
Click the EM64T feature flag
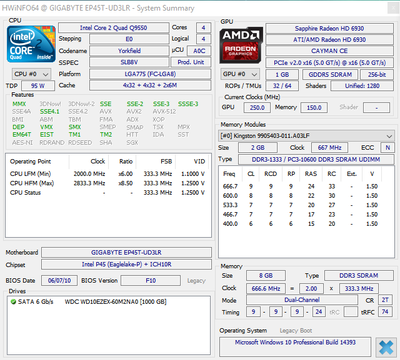22,135
